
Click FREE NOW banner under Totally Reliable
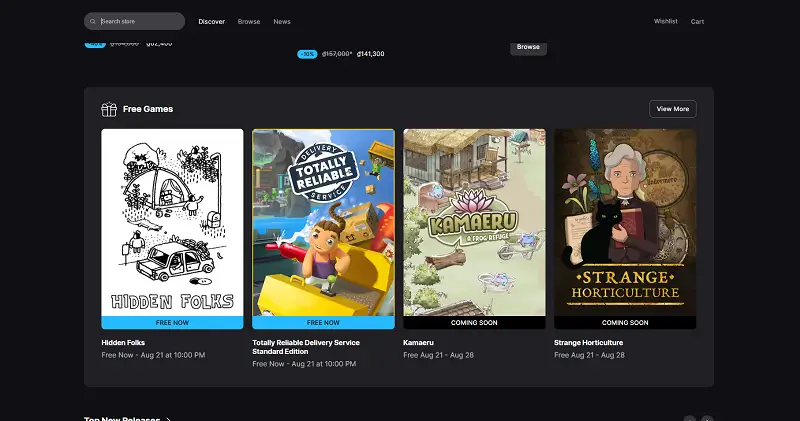[323, 323]
